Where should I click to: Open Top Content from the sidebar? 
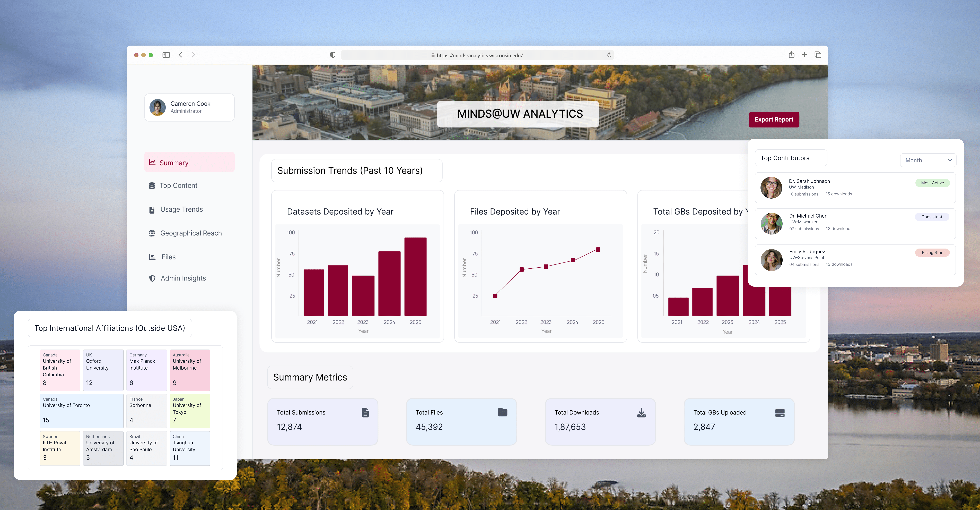click(178, 185)
